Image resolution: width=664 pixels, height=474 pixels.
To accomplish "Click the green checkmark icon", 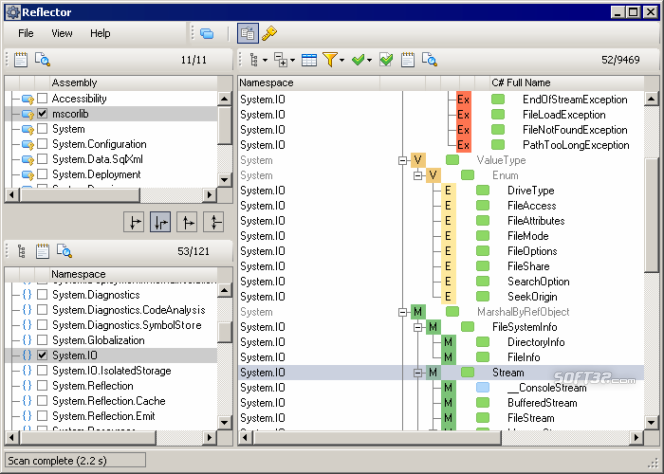I will [358, 60].
